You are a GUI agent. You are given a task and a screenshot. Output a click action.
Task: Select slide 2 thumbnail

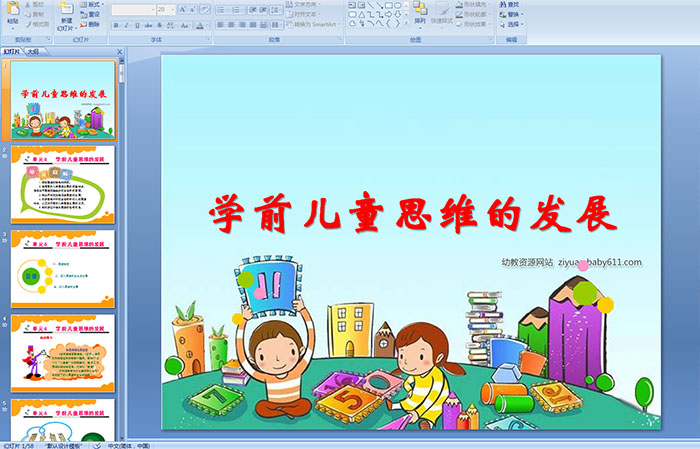[x=62, y=184]
